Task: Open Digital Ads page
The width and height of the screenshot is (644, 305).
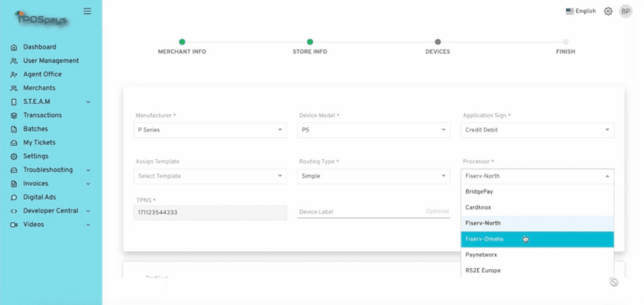Action: [39, 197]
